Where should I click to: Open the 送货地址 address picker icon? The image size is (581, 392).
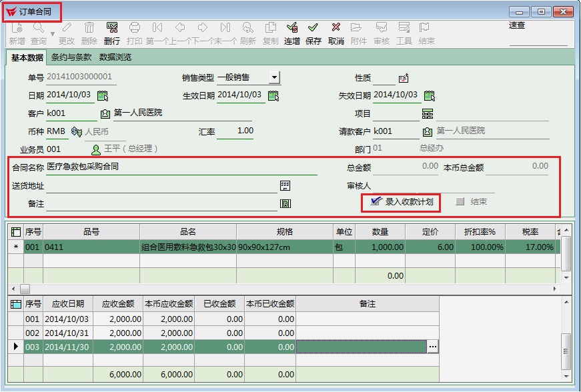(x=285, y=185)
